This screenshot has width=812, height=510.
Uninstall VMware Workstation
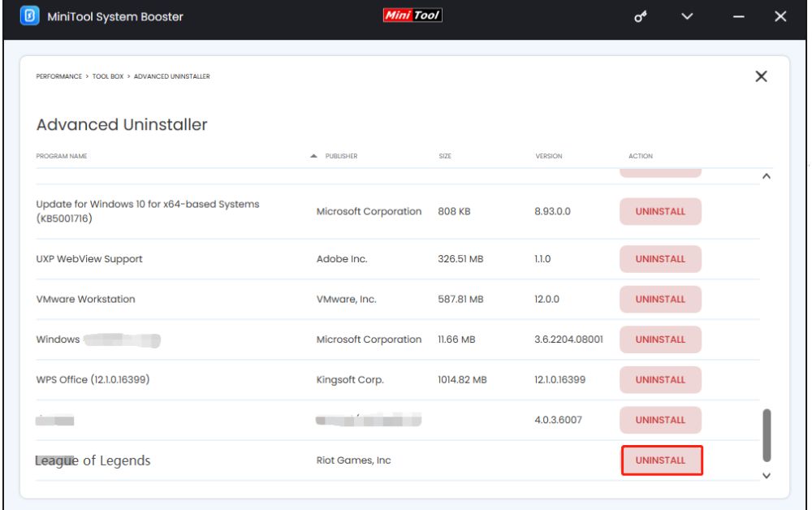click(x=660, y=299)
